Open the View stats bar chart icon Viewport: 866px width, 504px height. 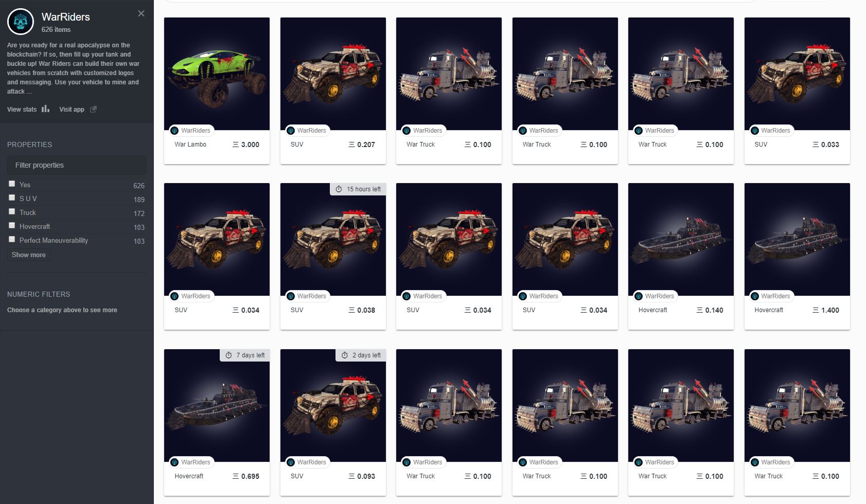pos(46,109)
